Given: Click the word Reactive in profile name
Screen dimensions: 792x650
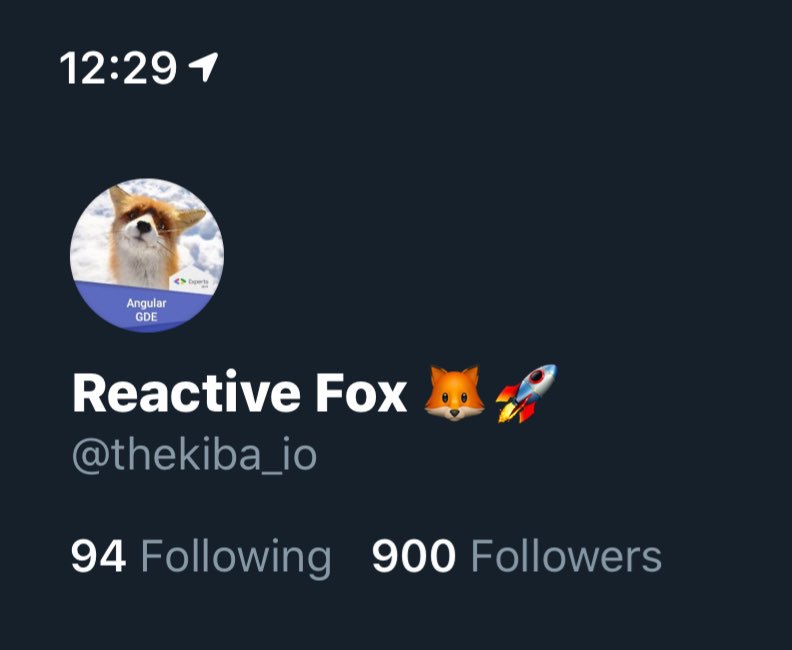Looking at the screenshot, I should (x=186, y=392).
